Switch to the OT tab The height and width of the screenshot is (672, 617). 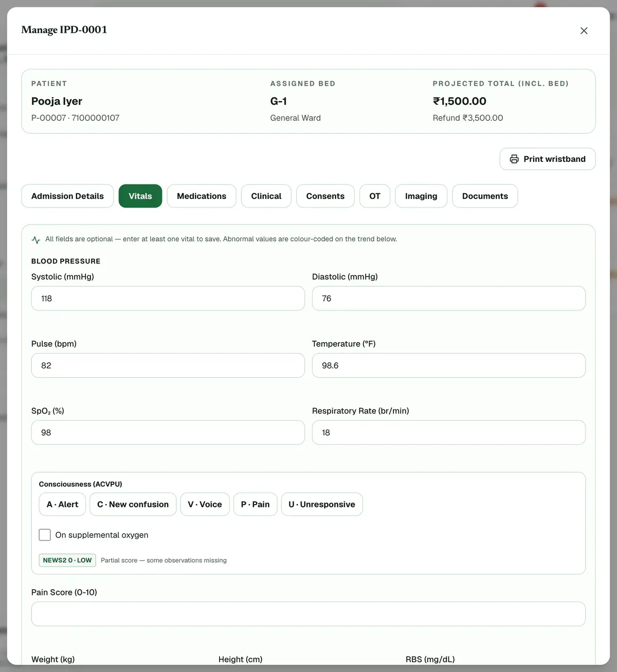(375, 196)
